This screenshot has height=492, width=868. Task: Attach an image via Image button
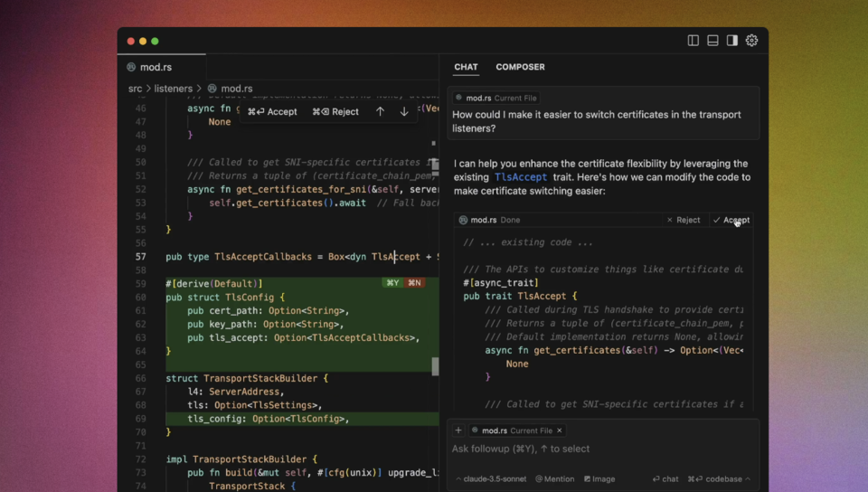[x=599, y=478]
